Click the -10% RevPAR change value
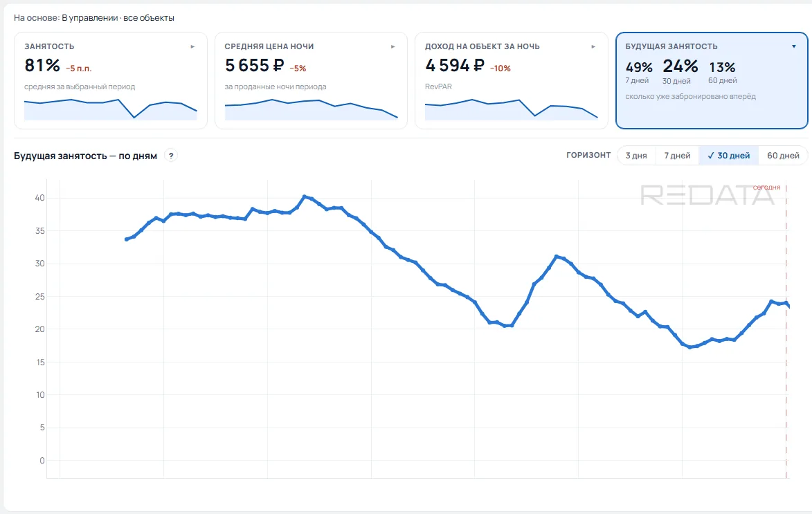Screen dimensions: 812x514 coord(500,68)
